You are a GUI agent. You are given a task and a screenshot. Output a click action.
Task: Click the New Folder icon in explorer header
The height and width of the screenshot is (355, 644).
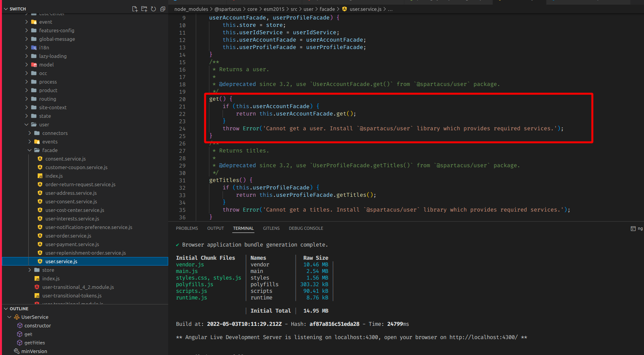144,9
